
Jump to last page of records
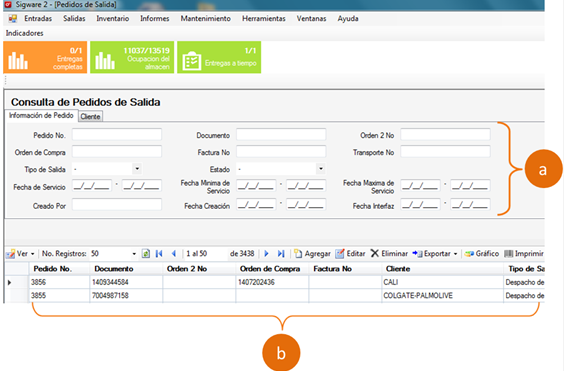pos(281,254)
